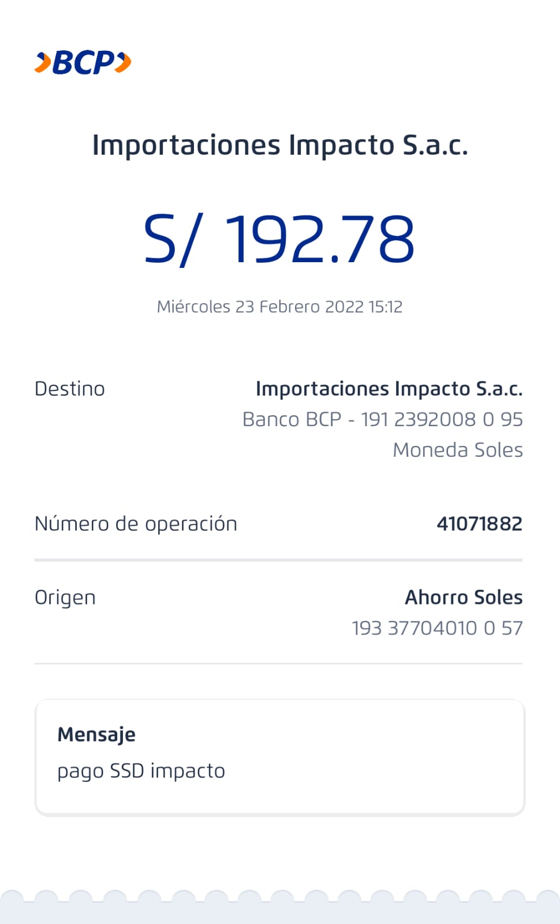Click the bold recipient name beside Destino

pyautogui.click(x=389, y=389)
